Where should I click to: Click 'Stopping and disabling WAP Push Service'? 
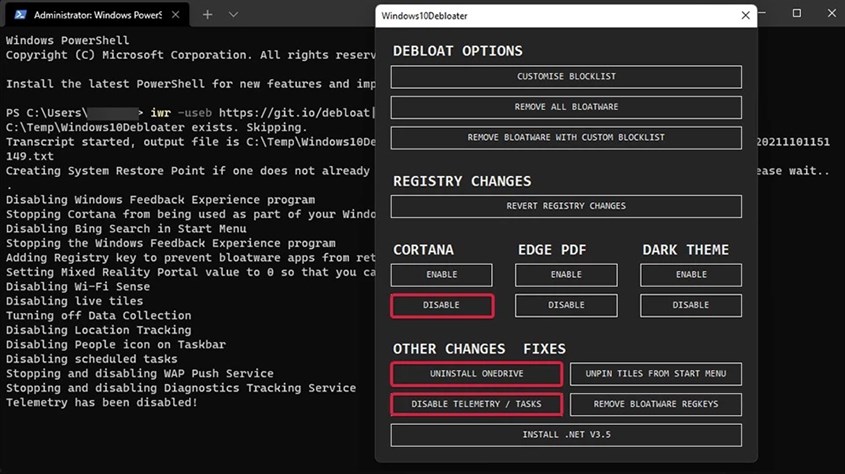(140, 374)
